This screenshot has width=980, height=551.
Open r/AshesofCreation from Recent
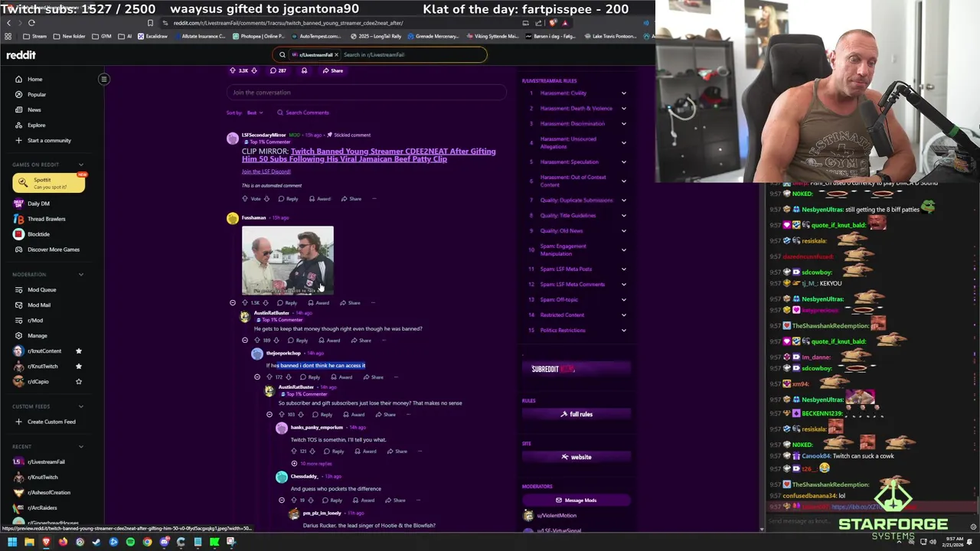(x=49, y=493)
